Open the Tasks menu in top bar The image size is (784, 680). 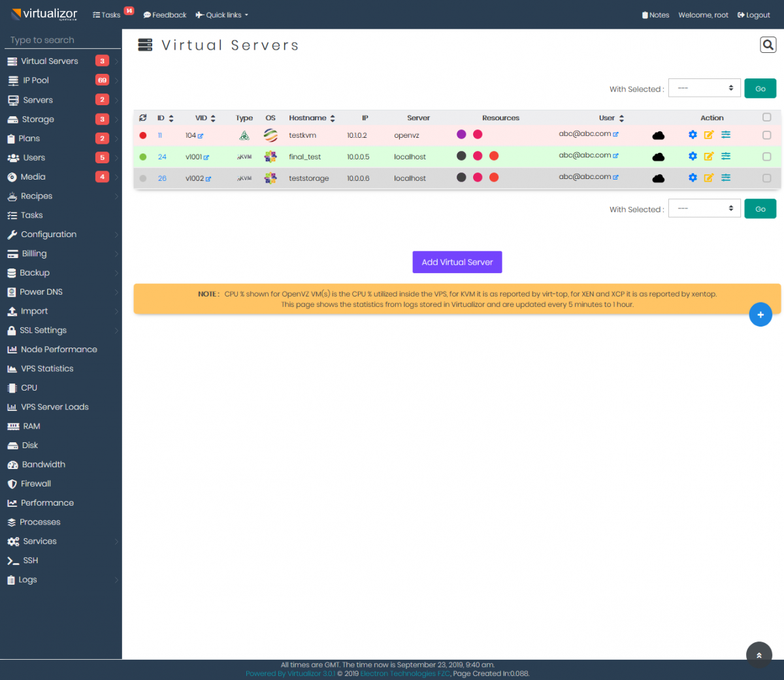(108, 14)
